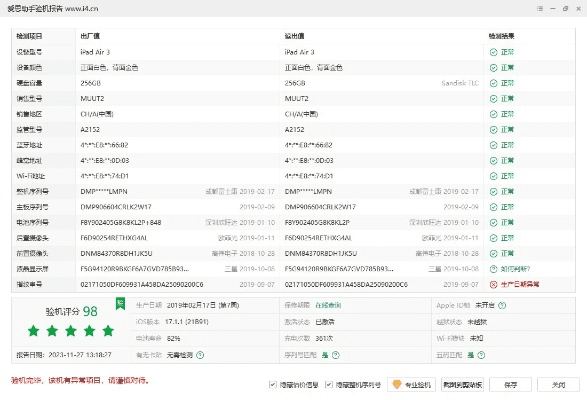Click the green check icon in the 蓝牙地址 row

(493, 145)
